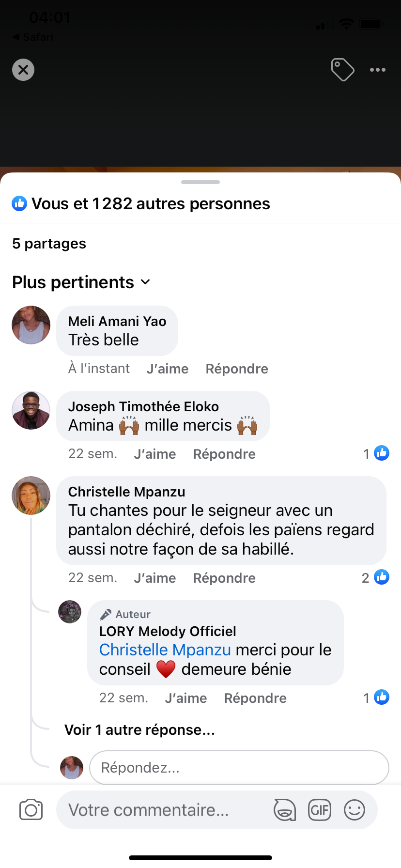Expand Voir 1 autre réponse

139,730
